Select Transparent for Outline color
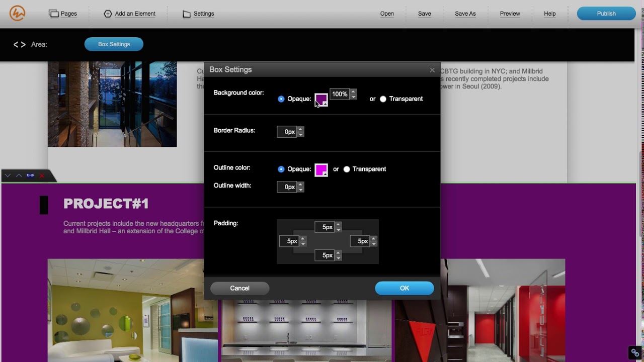 (x=347, y=169)
